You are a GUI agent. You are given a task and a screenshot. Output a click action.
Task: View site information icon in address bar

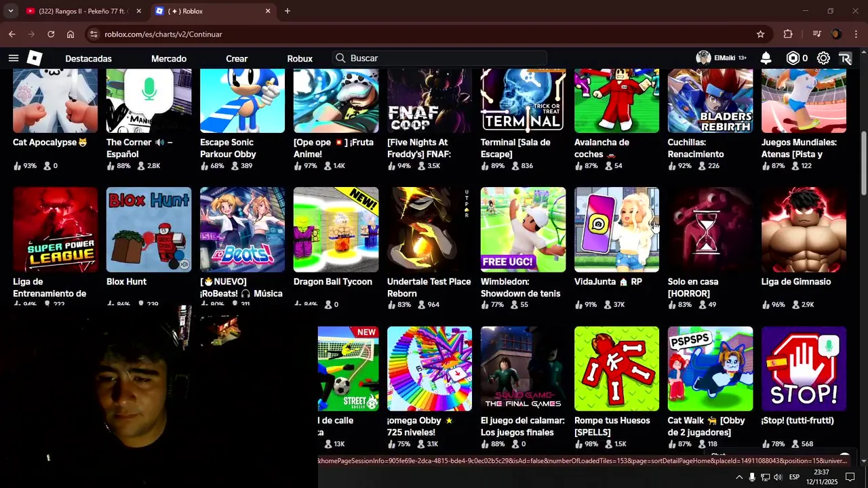point(95,34)
